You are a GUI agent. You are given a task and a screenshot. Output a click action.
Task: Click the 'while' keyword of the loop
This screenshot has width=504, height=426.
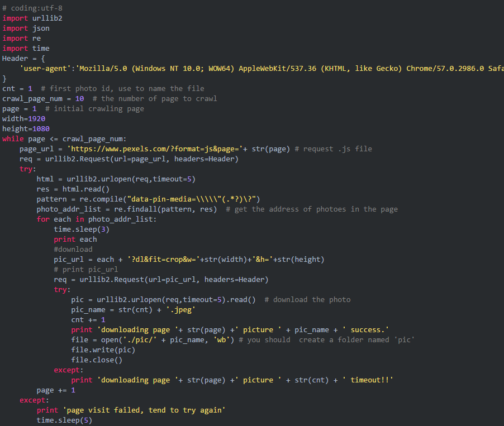click(13, 139)
